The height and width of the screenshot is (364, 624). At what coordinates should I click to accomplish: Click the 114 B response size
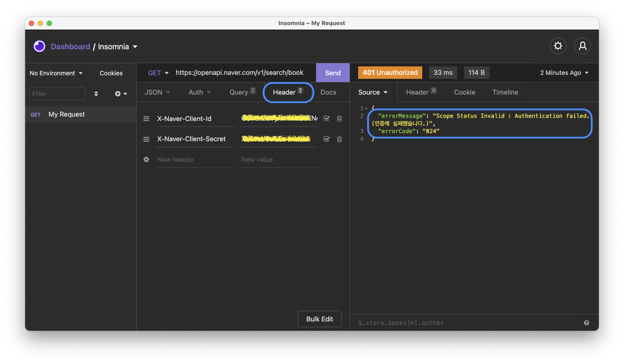[477, 73]
